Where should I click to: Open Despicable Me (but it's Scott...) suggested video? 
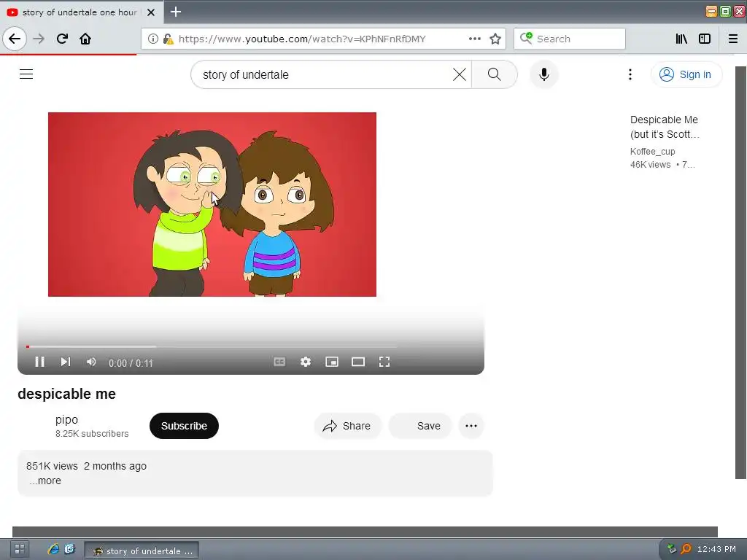[x=665, y=127]
